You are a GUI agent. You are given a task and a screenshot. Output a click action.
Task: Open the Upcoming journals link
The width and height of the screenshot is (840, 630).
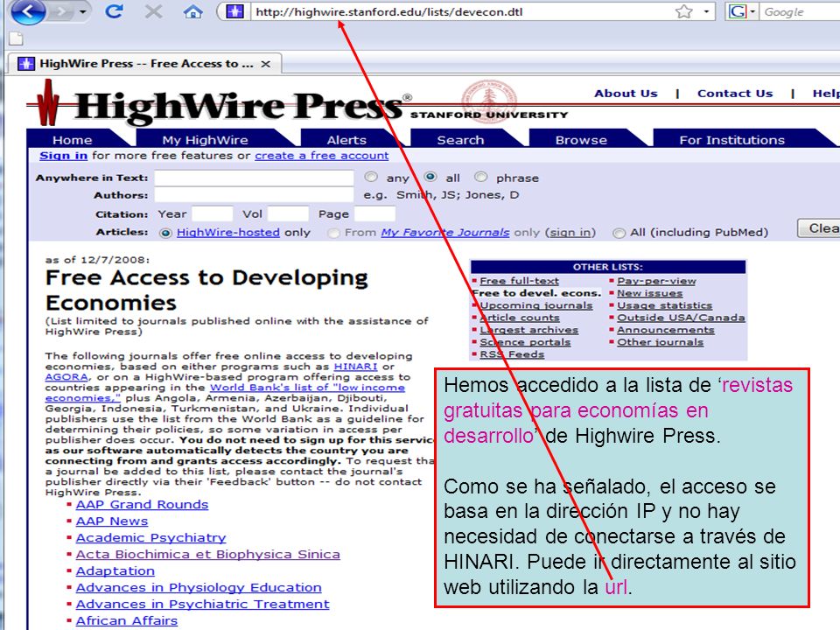536,305
